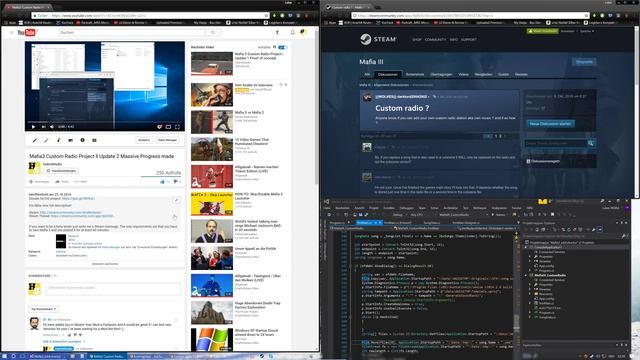
Task: Open Mafia 3 Custom Radio Update 1 thumbnail
Action: (x=212, y=63)
